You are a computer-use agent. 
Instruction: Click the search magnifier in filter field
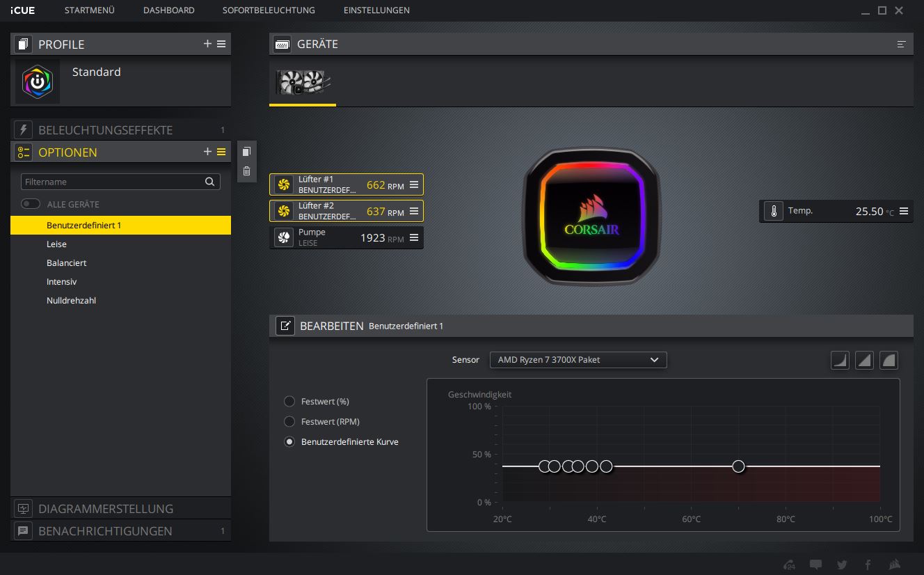click(x=210, y=182)
